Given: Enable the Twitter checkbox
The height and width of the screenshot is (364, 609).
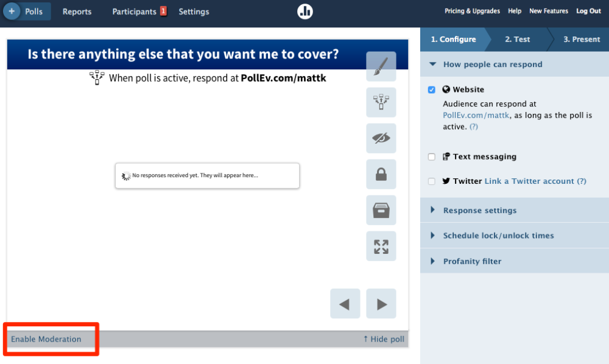Looking at the screenshot, I should [x=432, y=181].
